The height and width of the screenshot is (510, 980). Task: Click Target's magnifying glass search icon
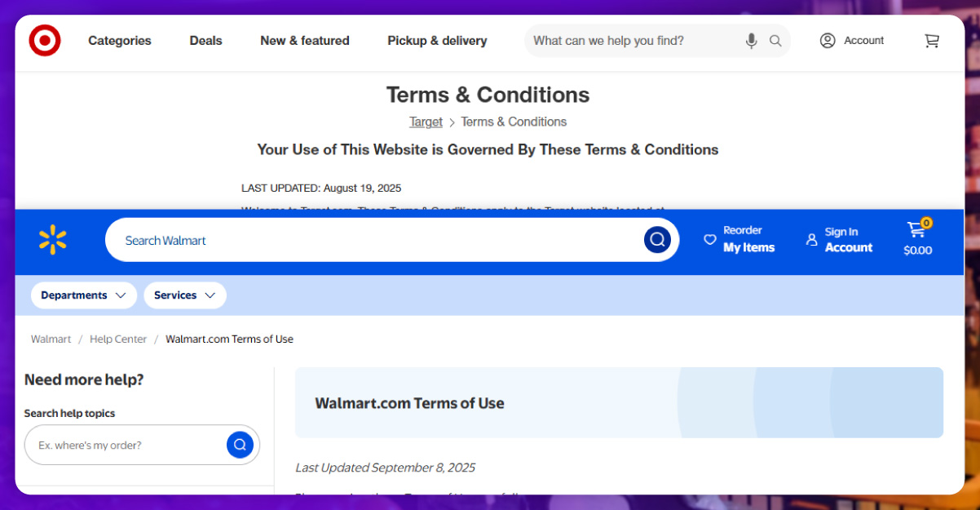click(x=775, y=41)
